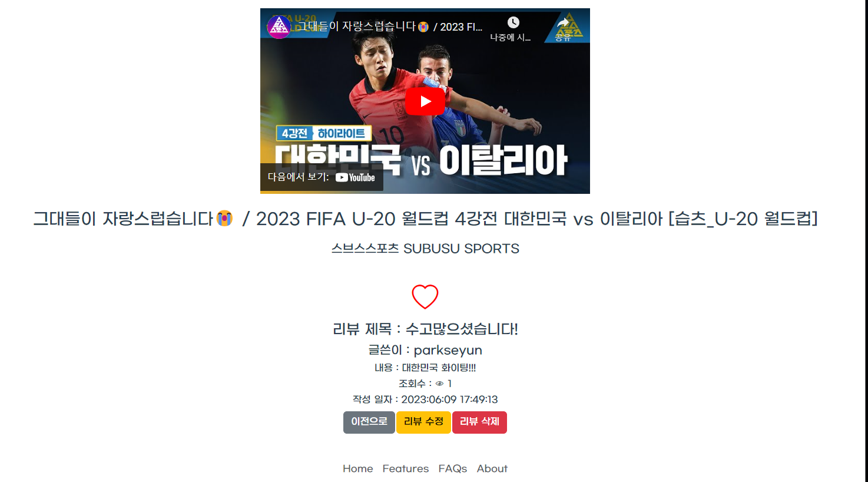Go to the Home footer link

tap(358, 468)
